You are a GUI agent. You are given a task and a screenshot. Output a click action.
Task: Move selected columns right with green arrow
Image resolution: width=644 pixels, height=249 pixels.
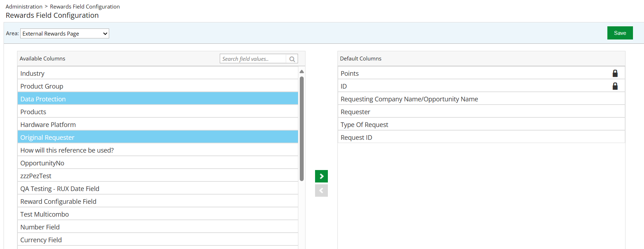[321, 176]
